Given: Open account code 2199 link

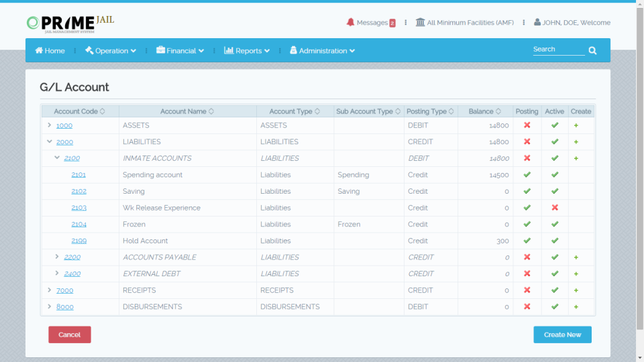Looking at the screenshot, I should (79, 241).
